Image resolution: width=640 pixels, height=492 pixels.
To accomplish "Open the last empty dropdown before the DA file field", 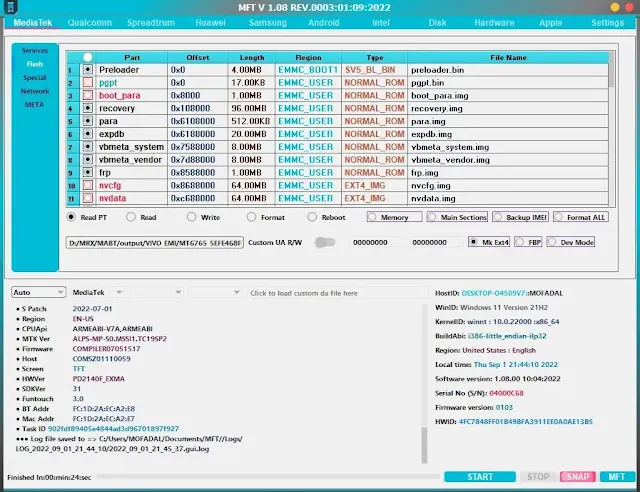I will coord(215,292).
